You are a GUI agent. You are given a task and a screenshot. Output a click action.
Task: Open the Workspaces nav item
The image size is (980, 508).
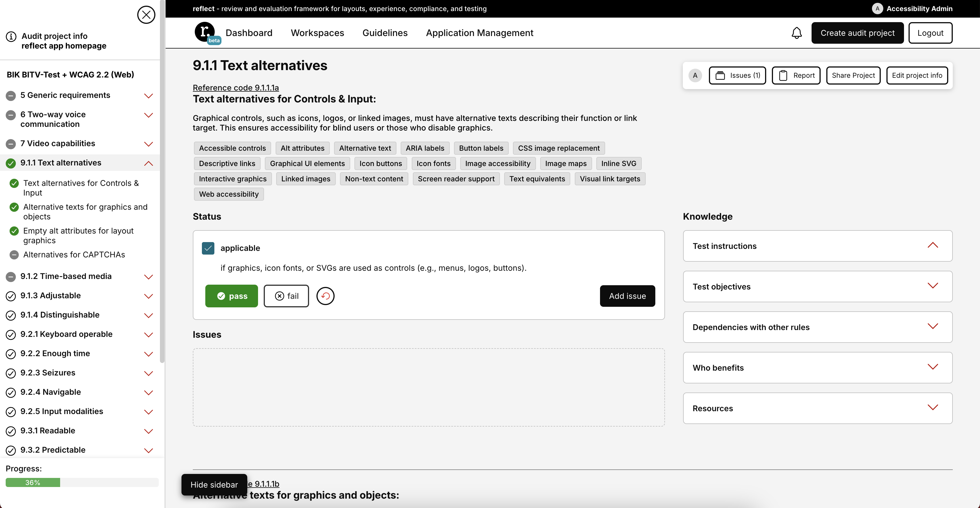(317, 33)
